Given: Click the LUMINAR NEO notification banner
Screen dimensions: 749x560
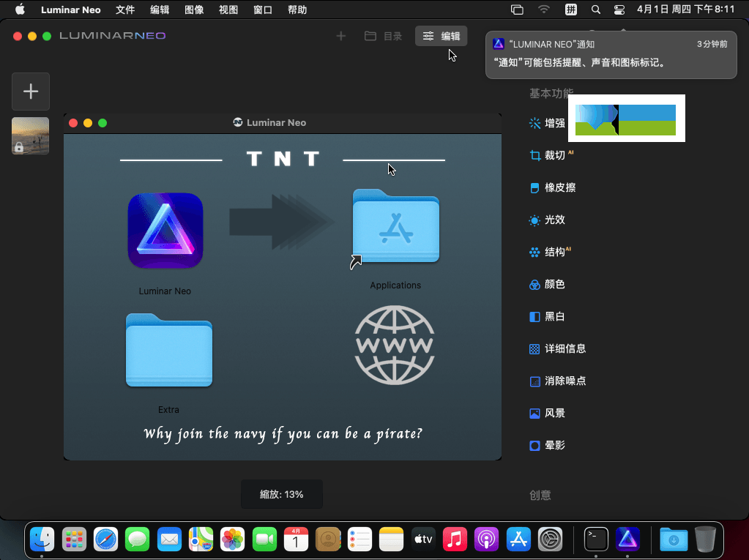Looking at the screenshot, I should (611, 55).
